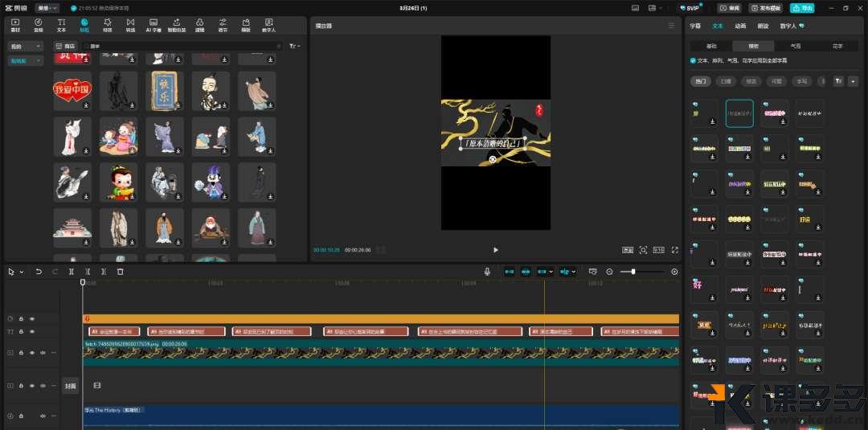Hide the subtitle text track via eye icon
Image resolution: width=868 pixels, height=430 pixels.
(32, 331)
